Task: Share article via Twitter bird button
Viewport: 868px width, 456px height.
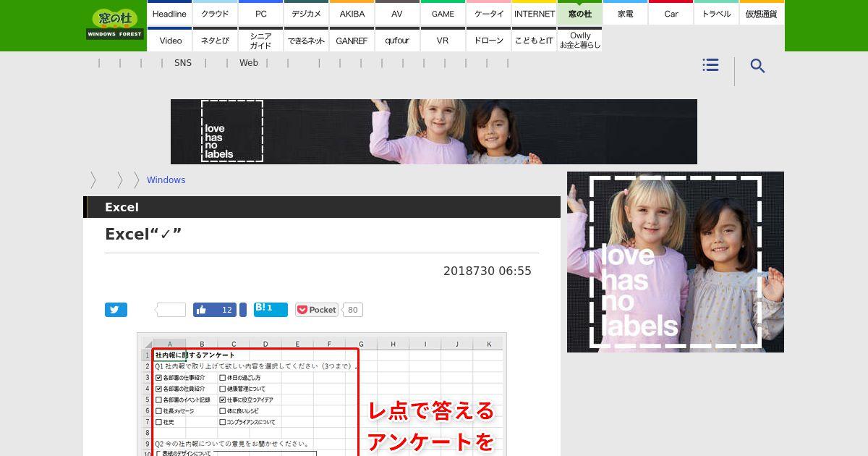Action: click(x=116, y=310)
